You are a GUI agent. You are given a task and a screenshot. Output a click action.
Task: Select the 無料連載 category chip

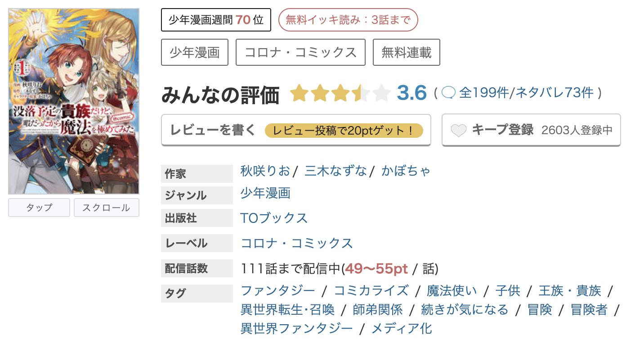(x=406, y=52)
